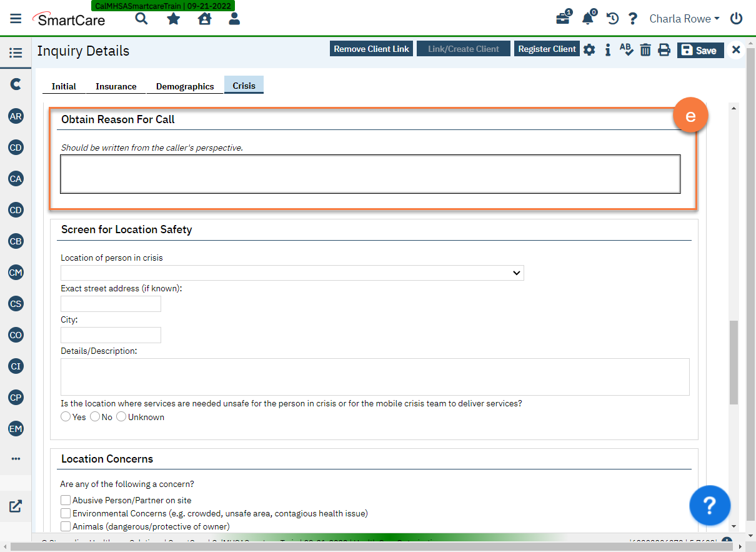The image size is (756, 552).
Task: Select the Unknown radio button for location safety
Action: (x=121, y=416)
